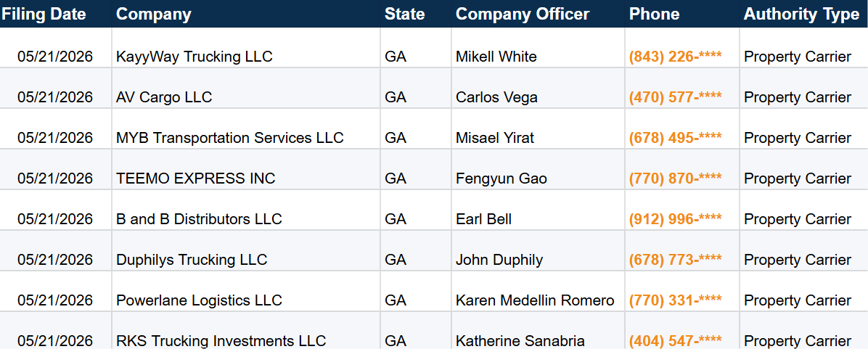Select the AV Cargo LLC row
The height and width of the screenshot is (349, 868).
point(434,89)
